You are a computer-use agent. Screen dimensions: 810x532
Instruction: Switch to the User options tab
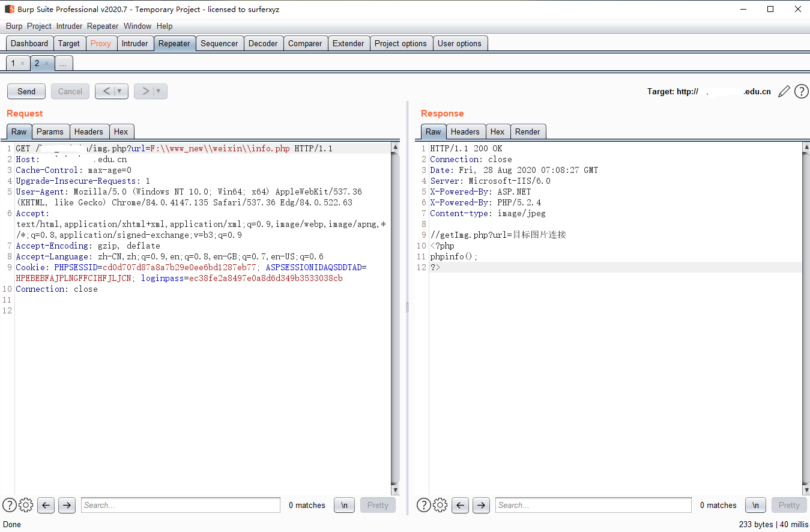[x=459, y=43]
